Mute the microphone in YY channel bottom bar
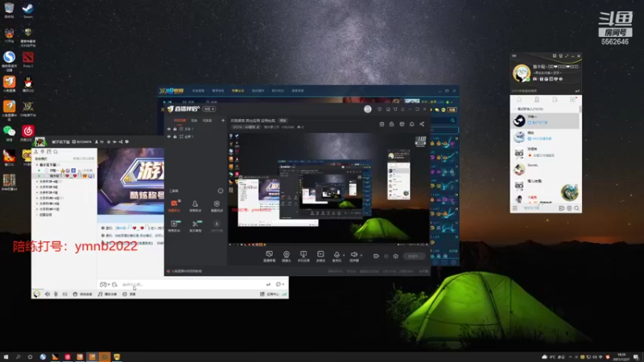Image resolution: width=644 pixels, height=362 pixels. tap(56, 294)
